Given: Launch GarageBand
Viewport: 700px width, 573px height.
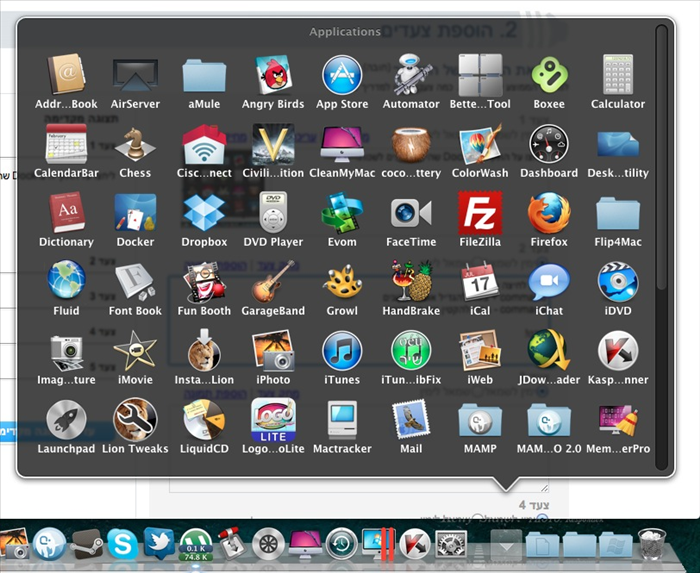Looking at the screenshot, I should pyautogui.click(x=273, y=282).
